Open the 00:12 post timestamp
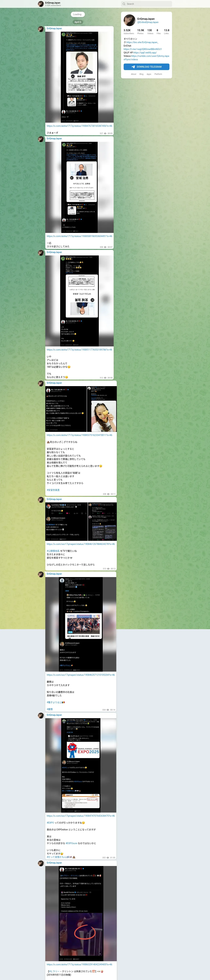 pos(113,569)
